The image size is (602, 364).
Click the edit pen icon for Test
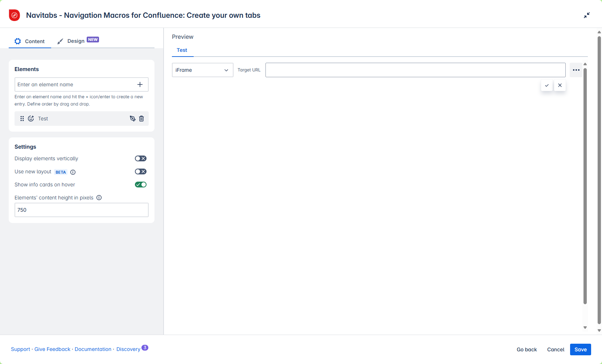tap(133, 119)
